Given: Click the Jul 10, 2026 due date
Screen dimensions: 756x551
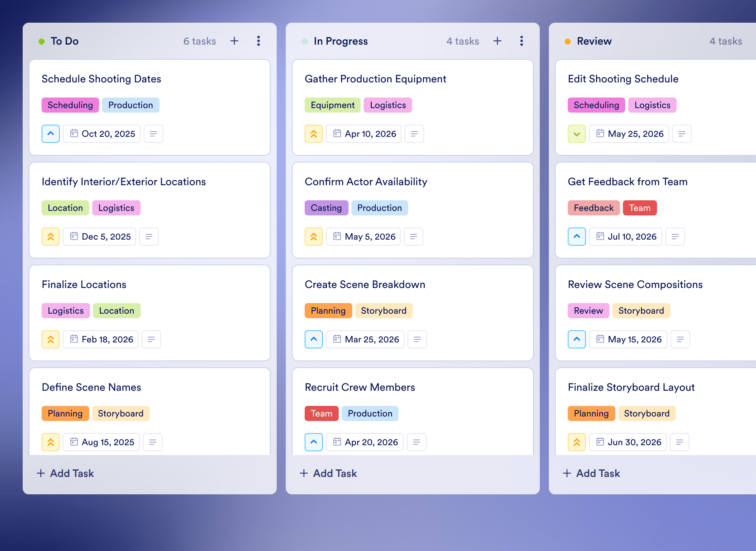Looking at the screenshot, I should (626, 237).
